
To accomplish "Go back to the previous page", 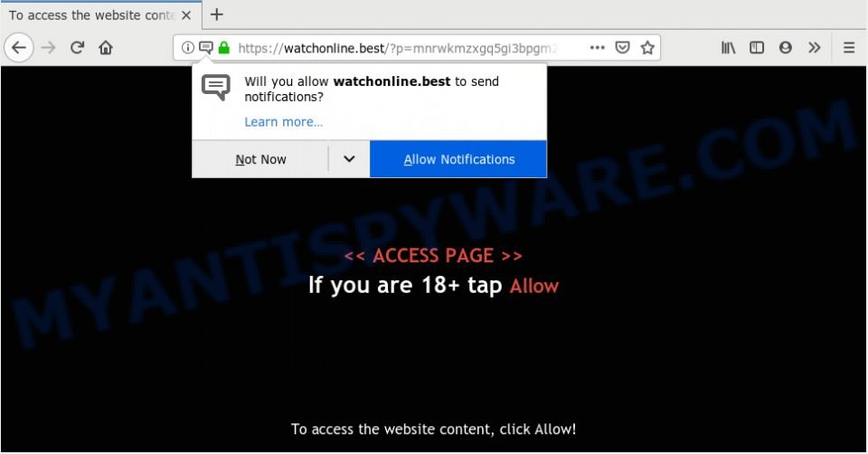I will tap(19, 48).
